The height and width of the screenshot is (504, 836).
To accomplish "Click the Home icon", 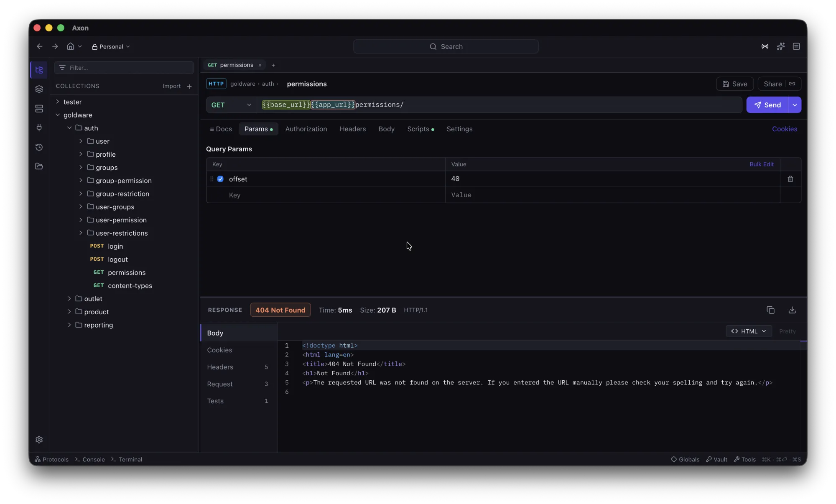I will [x=70, y=46].
